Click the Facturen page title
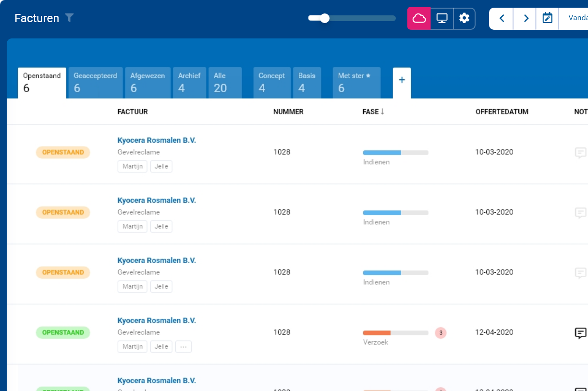The image size is (588, 391). point(37,18)
